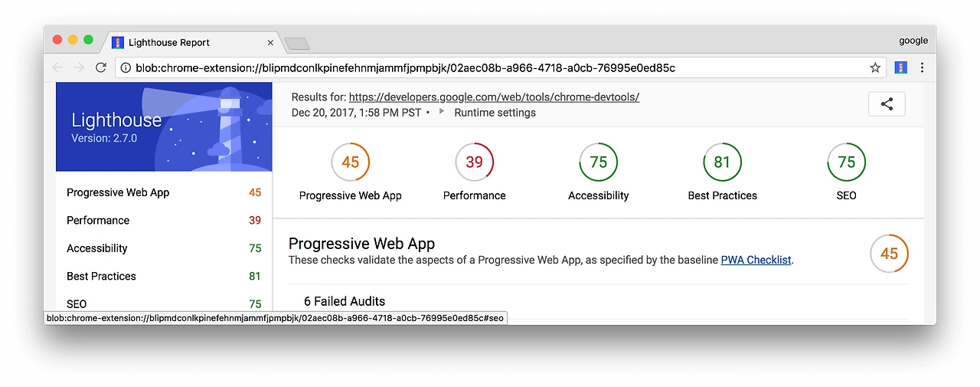Screen dimensions: 980x387
Task: Expand the 6 Failed Audits section
Action: pyautogui.click(x=345, y=301)
